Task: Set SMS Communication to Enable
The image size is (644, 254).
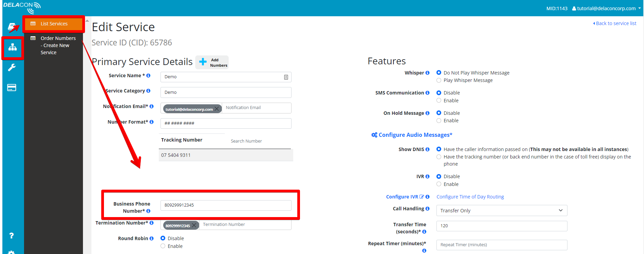Action: pos(439,100)
